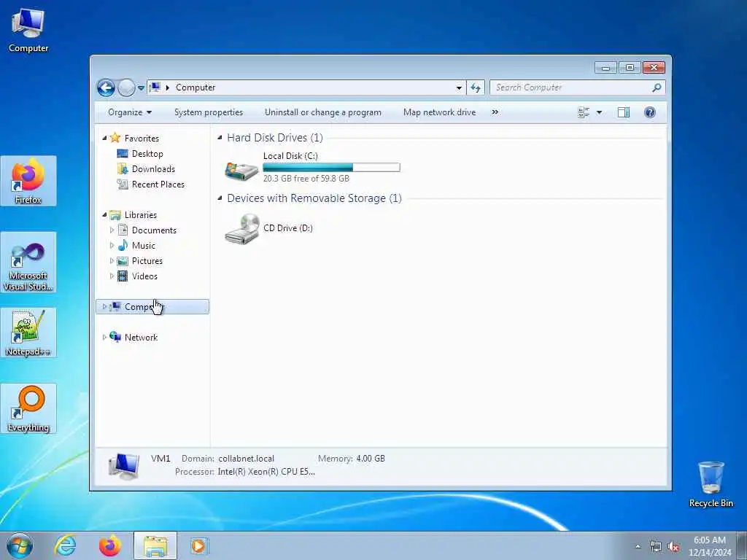
Task: Select the CD Drive (D:) icon
Action: (242, 229)
